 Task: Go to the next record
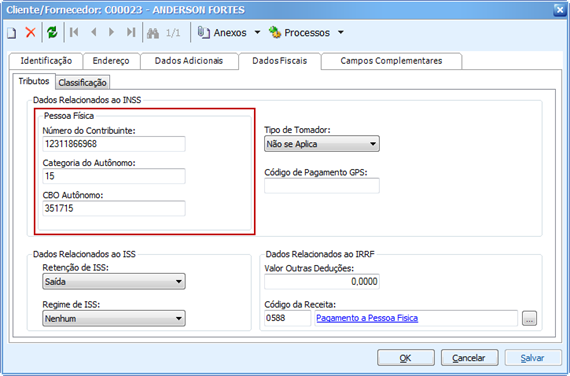click(111, 32)
